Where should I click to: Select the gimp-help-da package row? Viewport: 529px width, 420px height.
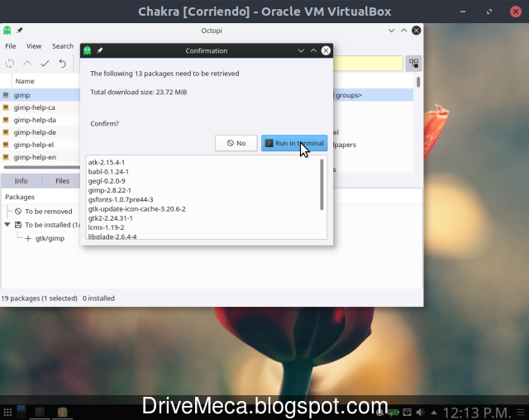tap(41, 120)
